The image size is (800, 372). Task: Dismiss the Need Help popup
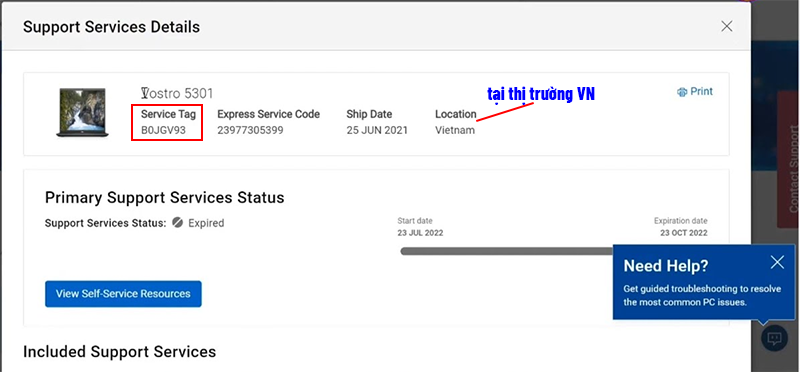[x=777, y=262]
